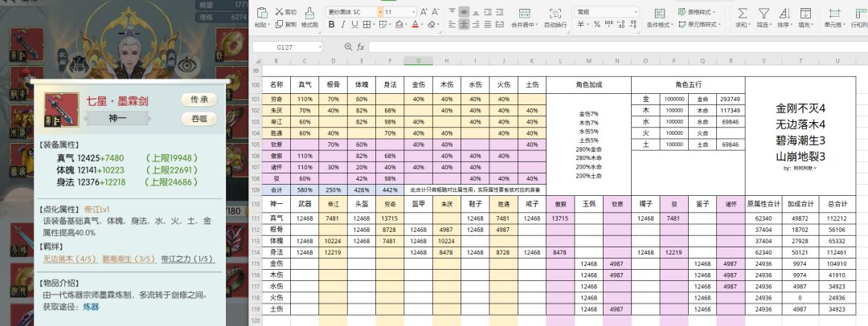Click the Cells format icon
868x326 pixels.
click(834, 14)
